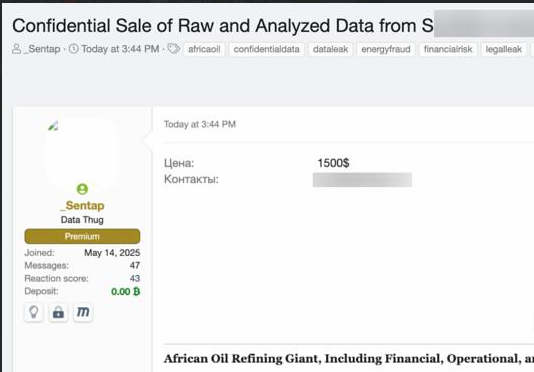534x372 pixels.
Task: Click the stylized m badge icon
Action: pos(83,312)
